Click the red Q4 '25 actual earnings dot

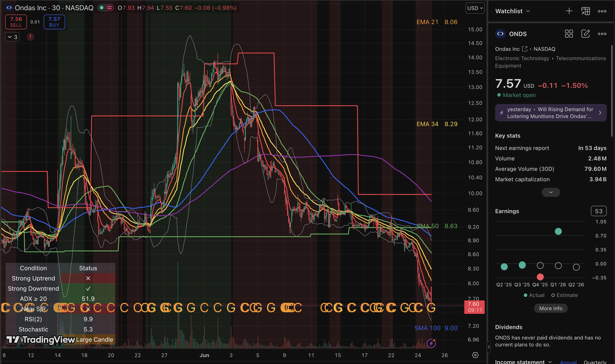click(x=540, y=277)
